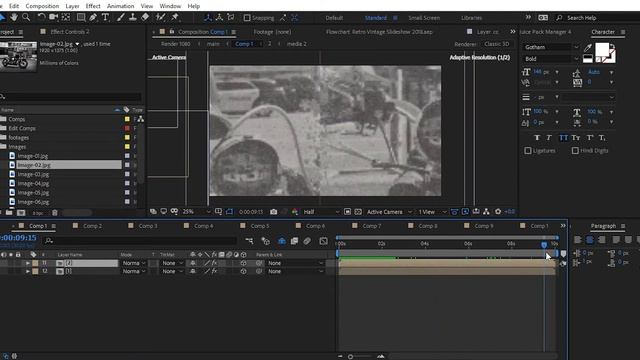The height and width of the screenshot is (360, 640).
Task: Toggle motion blur switch in timeline
Action: (307, 241)
